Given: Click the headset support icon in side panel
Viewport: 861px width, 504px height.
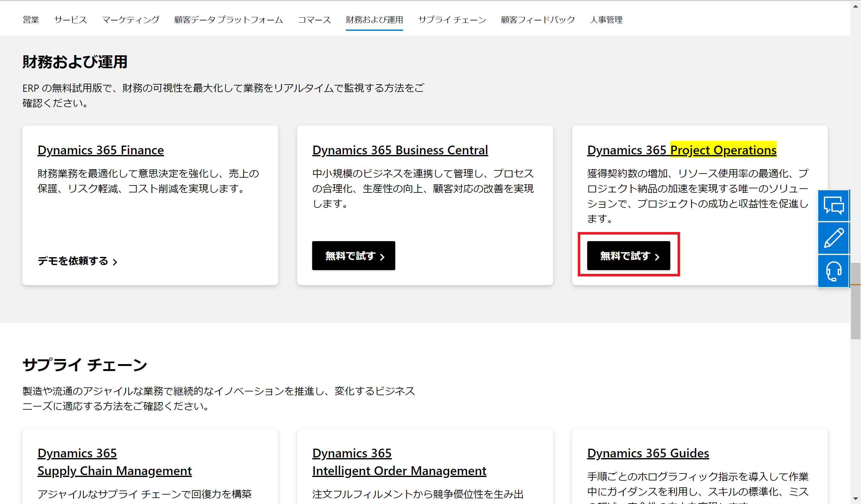Looking at the screenshot, I should tap(833, 271).
